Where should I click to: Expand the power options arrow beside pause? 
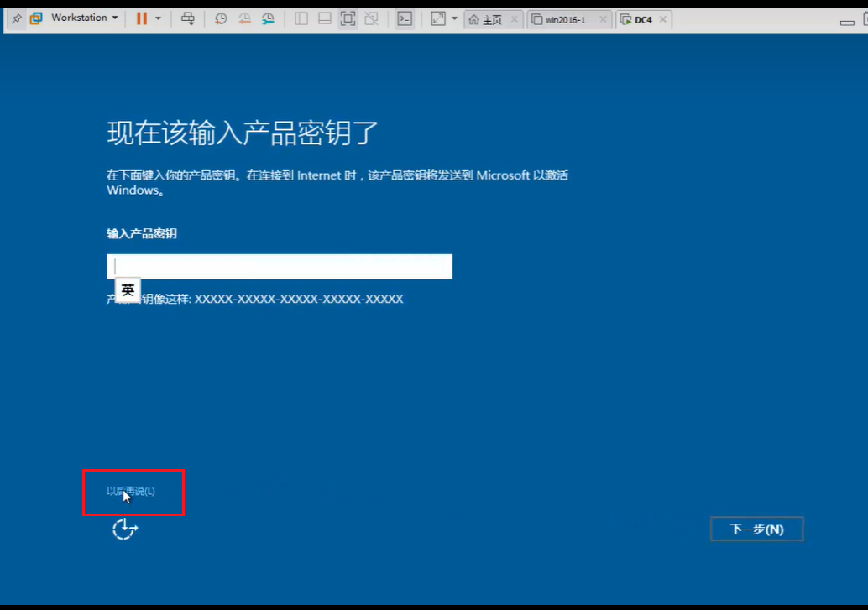[x=159, y=18]
